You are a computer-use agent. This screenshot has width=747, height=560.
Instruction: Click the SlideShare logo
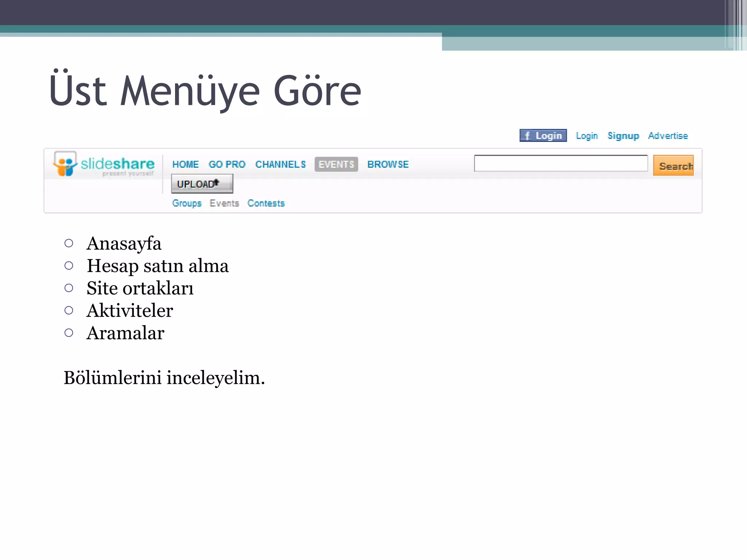point(104,164)
